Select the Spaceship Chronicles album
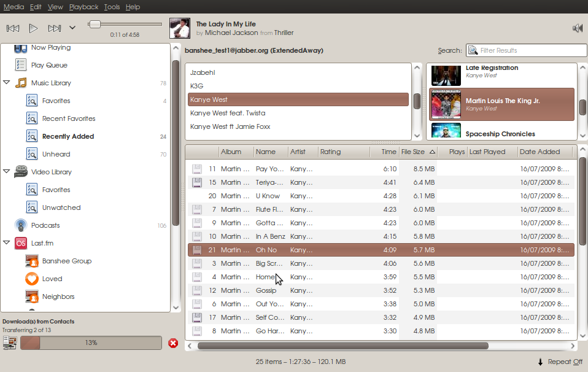The image size is (588, 372). click(x=501, y=131)
